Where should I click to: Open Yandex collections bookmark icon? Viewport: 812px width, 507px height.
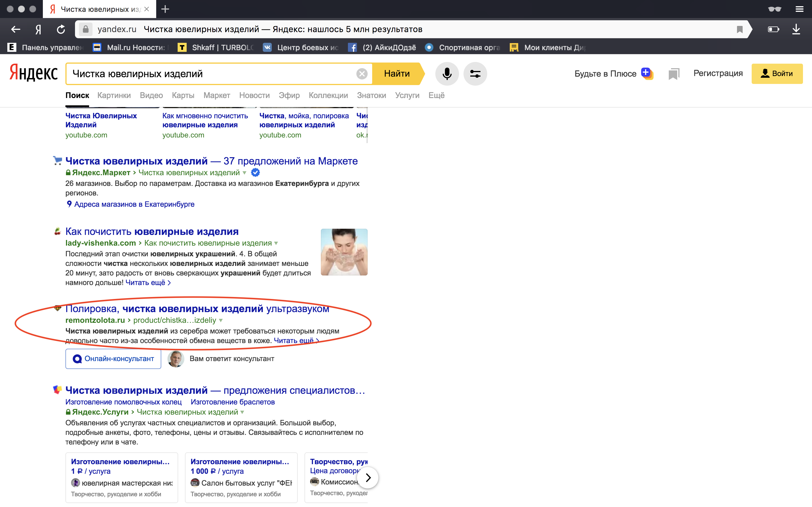673,74
